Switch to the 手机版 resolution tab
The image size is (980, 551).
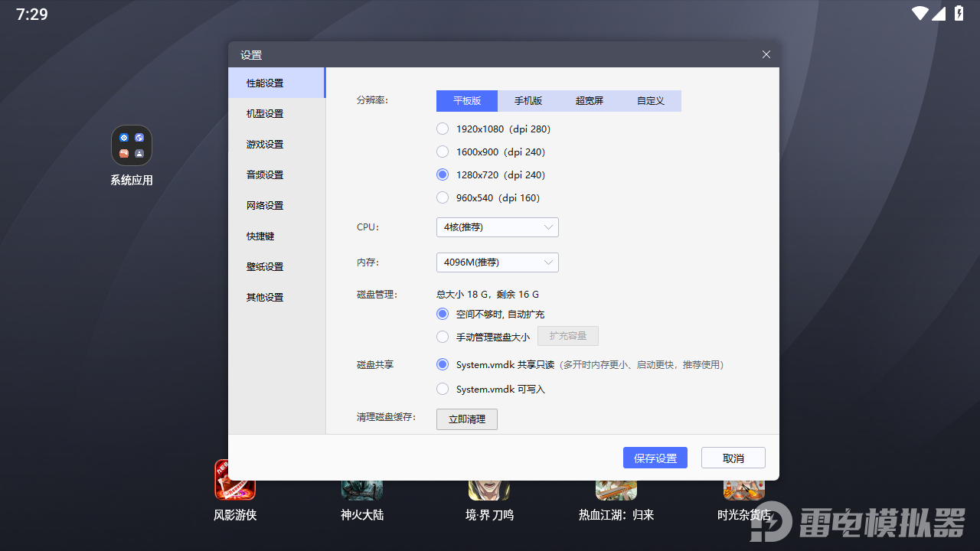(528, 101)
